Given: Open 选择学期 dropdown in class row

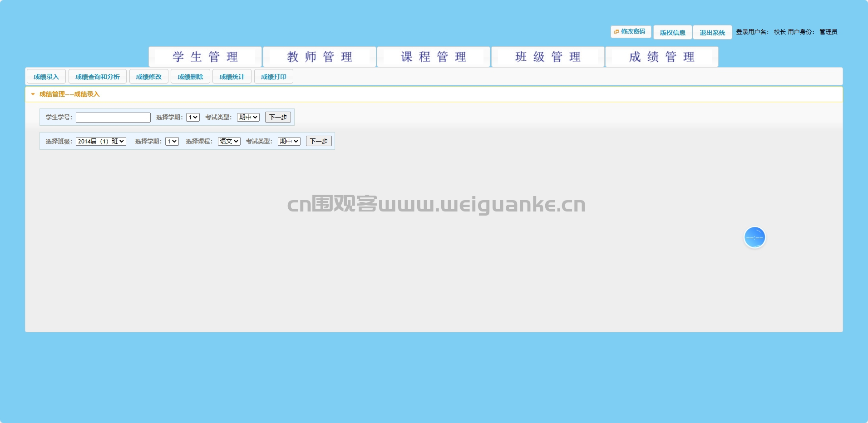Looking at the screenshot, I should click(172, 141).
